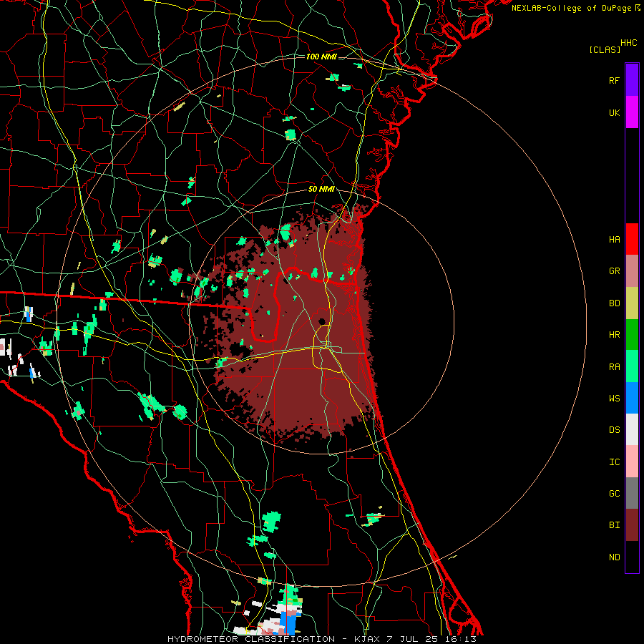Click the GC gray legend swatch
Screen dimensions: 644x644
pyautogui.click(x=632, y=493)
